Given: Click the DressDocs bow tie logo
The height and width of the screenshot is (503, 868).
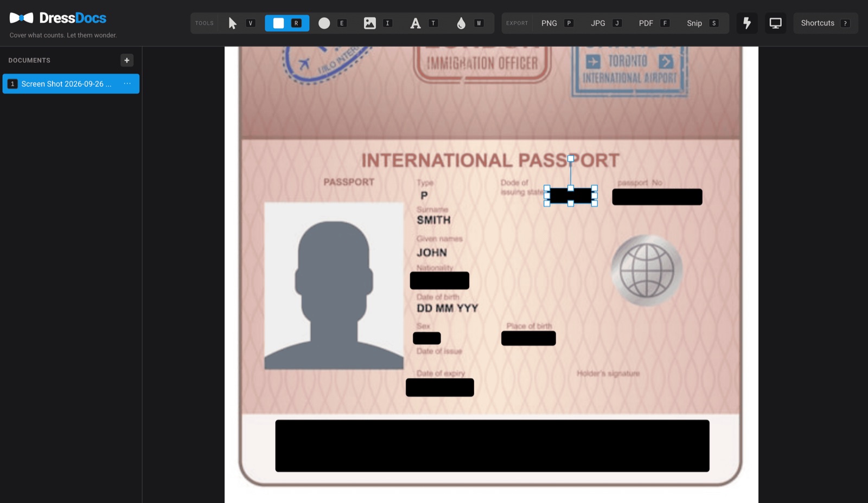Looking at the screenshot, I should [22, 18].
